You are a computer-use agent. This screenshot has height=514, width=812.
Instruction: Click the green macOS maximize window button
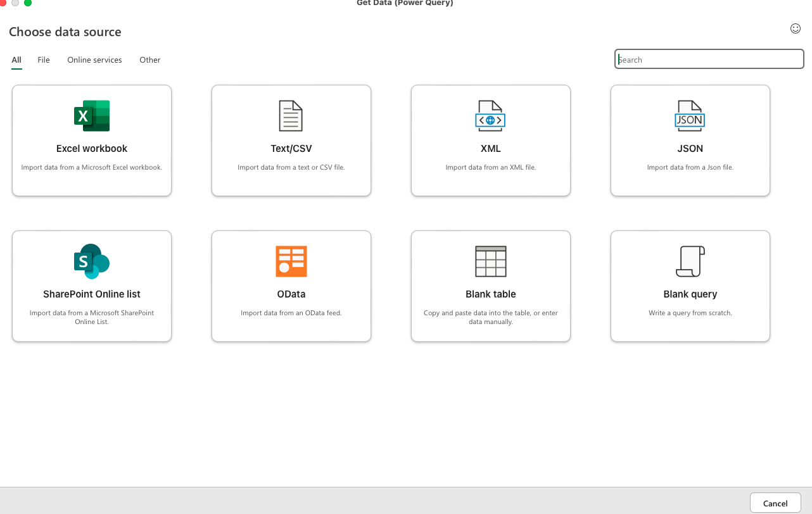point(28,3)
